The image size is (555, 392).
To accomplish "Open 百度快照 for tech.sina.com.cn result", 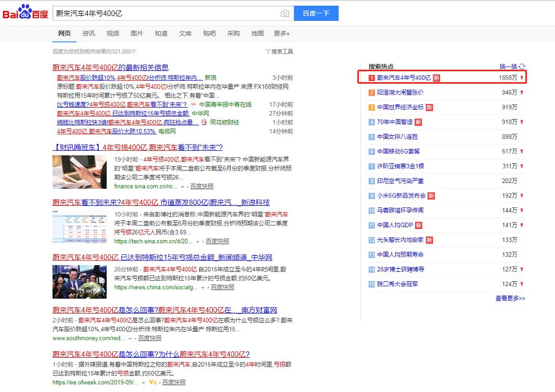I will [217, 241].
